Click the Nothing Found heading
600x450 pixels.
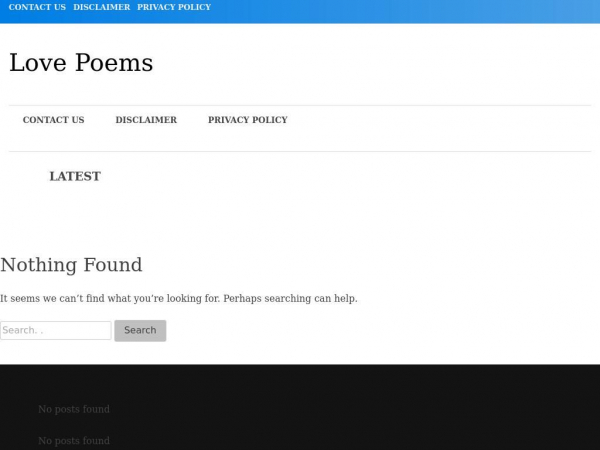pos(71,265)
